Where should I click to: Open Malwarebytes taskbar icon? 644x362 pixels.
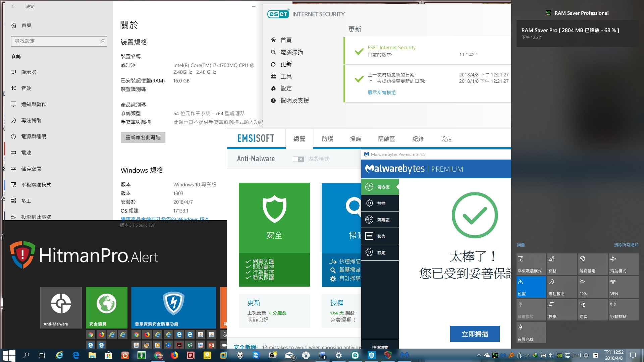coord(405,355)
